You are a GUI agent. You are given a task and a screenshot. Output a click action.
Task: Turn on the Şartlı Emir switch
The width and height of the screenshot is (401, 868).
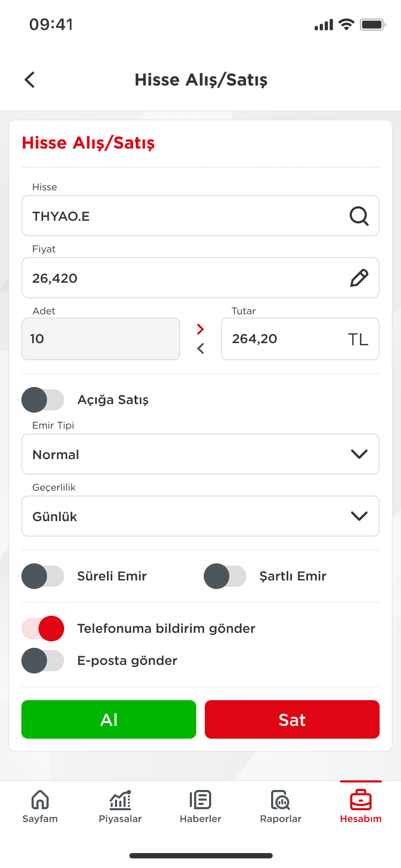[x=225, y=576]
